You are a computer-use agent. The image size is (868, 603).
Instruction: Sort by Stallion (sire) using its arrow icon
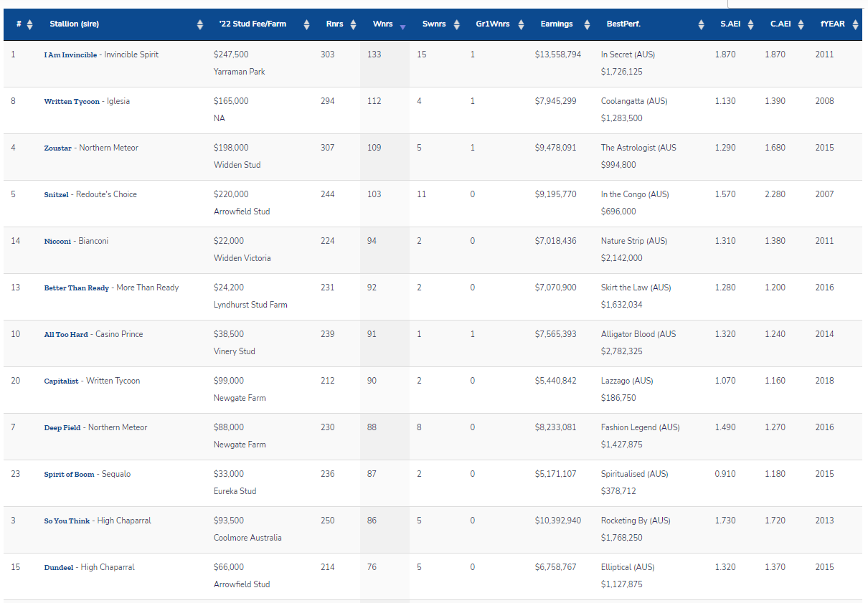tap(200, 25)
